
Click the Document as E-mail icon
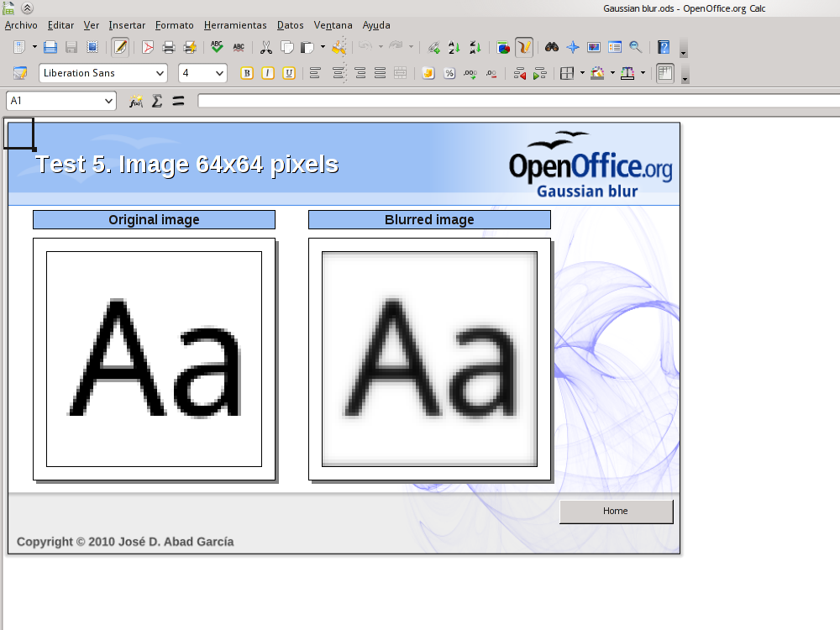point(92,47)
